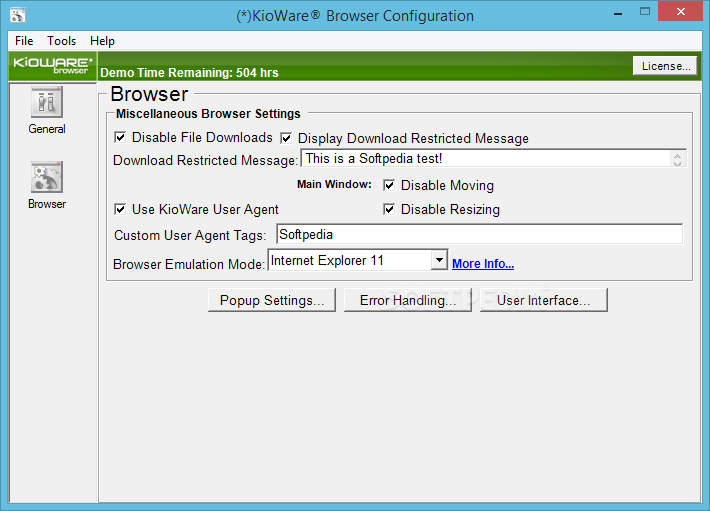Open the General settings section icon
This screenshot has width=710, height=511.
click(x=47, y=102)
